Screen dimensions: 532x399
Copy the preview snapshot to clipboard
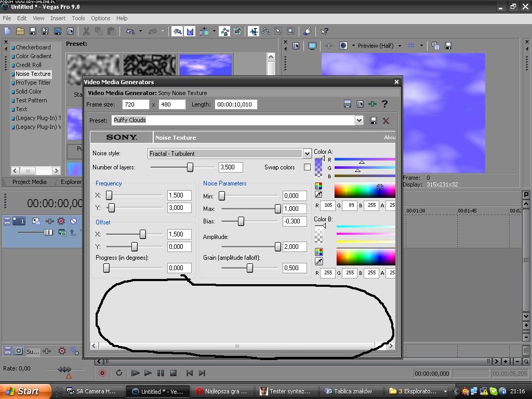point(435,46)
